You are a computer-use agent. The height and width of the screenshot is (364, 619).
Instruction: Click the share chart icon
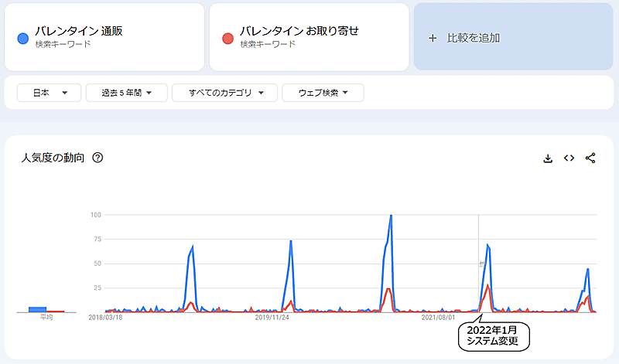tap(590, 158)
